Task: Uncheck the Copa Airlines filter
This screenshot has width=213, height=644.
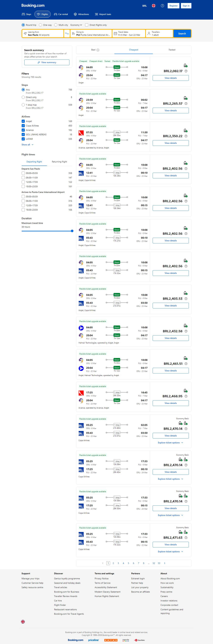Action: click(x=23, y=126)
